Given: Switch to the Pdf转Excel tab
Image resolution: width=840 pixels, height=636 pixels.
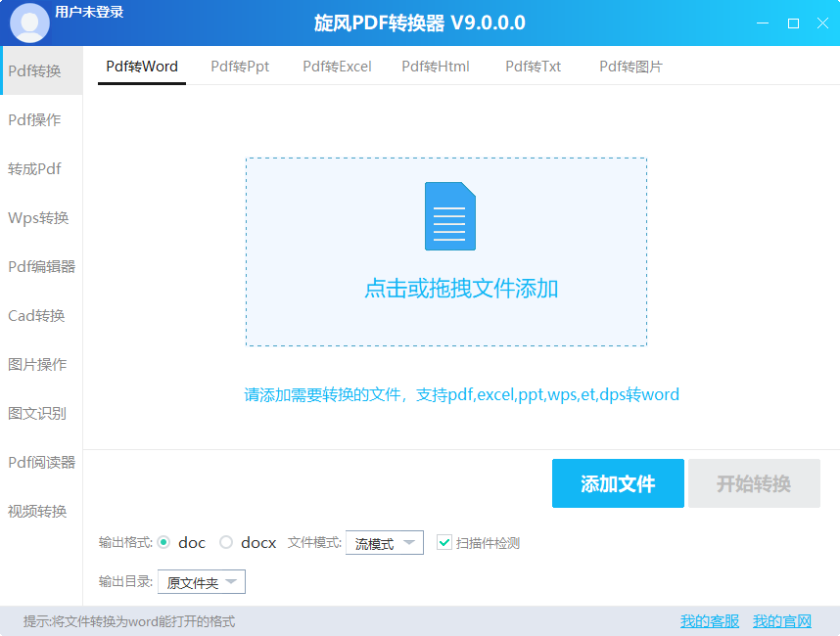Looking at the screenshot, I should 337,67.
